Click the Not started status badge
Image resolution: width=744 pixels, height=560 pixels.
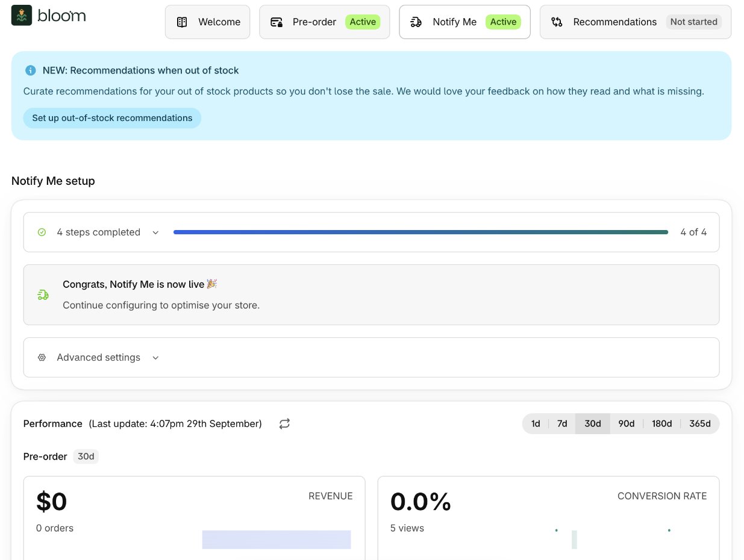click(x=693, y=22)
